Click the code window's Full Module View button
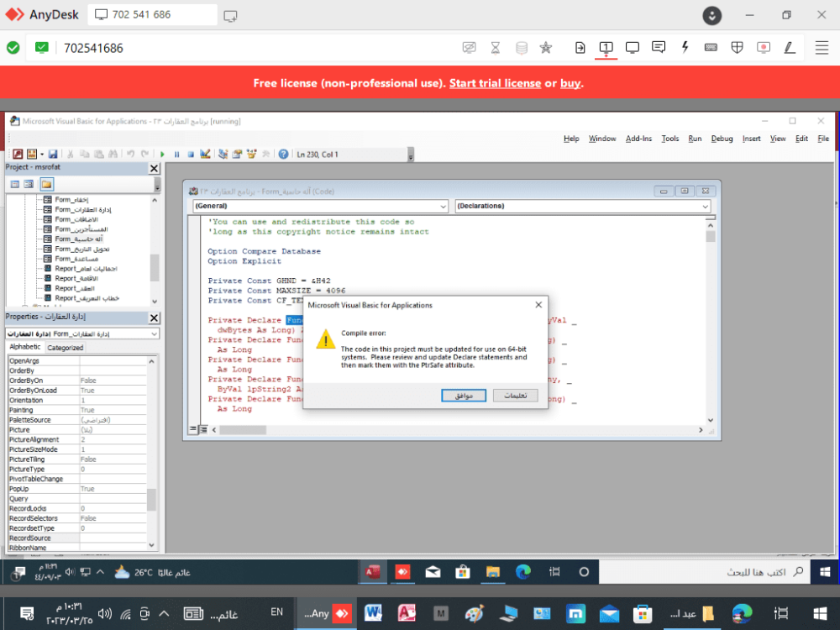Viewport: 840px width, 630px height. pos(203,429)
